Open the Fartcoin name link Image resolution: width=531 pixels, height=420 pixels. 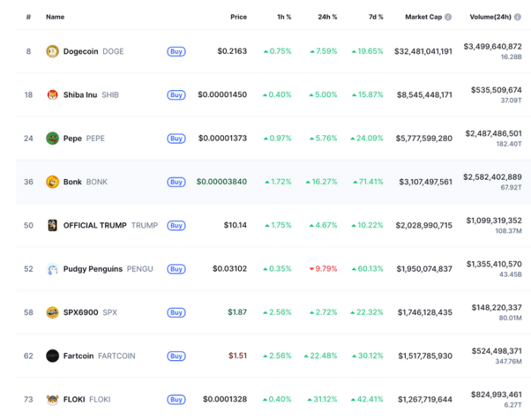[78, 356]
